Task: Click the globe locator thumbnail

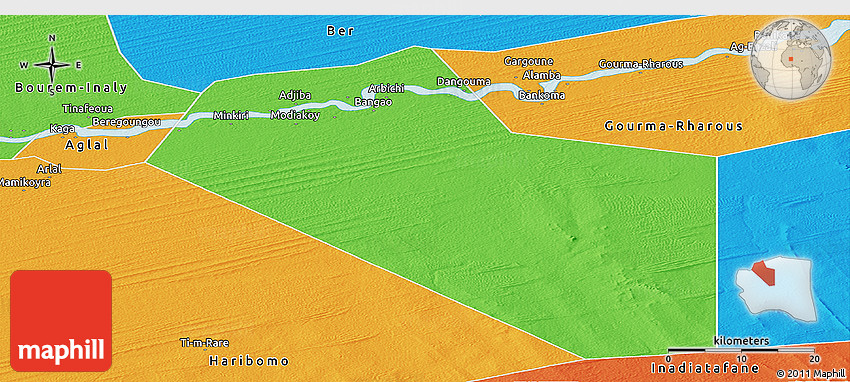Action: [790, 59]
